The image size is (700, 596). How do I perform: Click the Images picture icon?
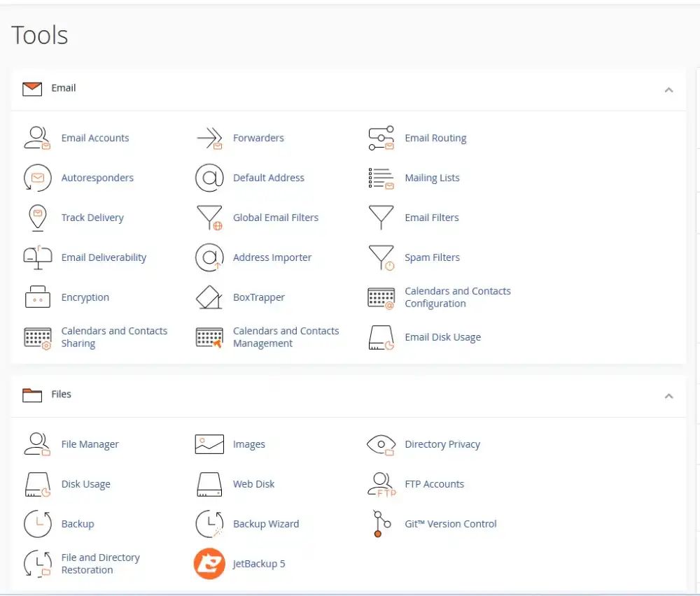pos(209,444)
